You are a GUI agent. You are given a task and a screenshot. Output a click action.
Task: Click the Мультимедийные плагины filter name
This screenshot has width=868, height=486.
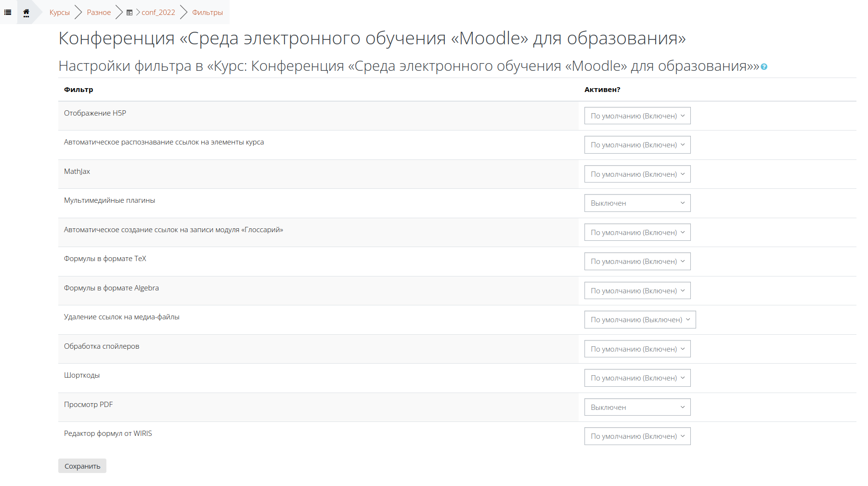109,200
